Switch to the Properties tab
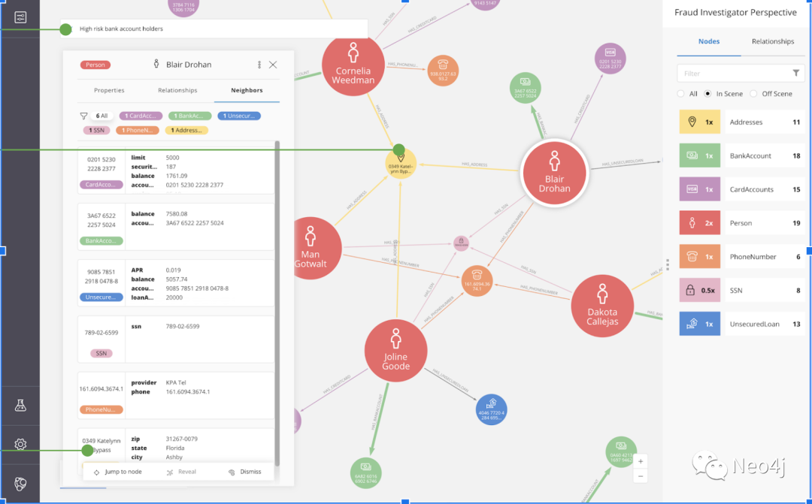 point(109,90)
